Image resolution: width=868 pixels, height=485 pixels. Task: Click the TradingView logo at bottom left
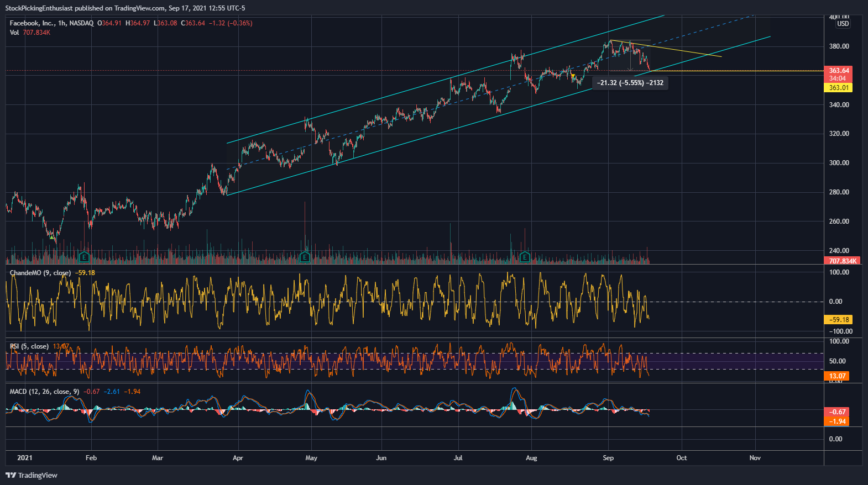click(32, 475)
